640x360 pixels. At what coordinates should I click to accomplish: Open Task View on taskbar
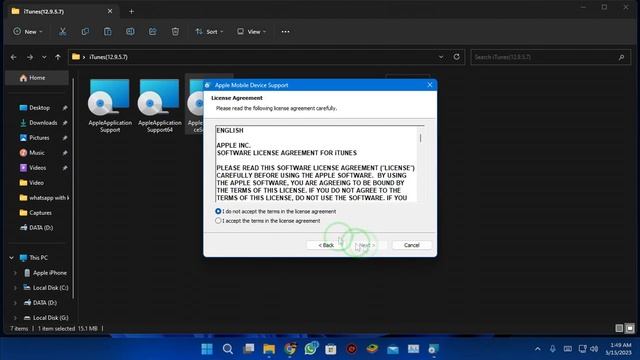click(249, 349)
